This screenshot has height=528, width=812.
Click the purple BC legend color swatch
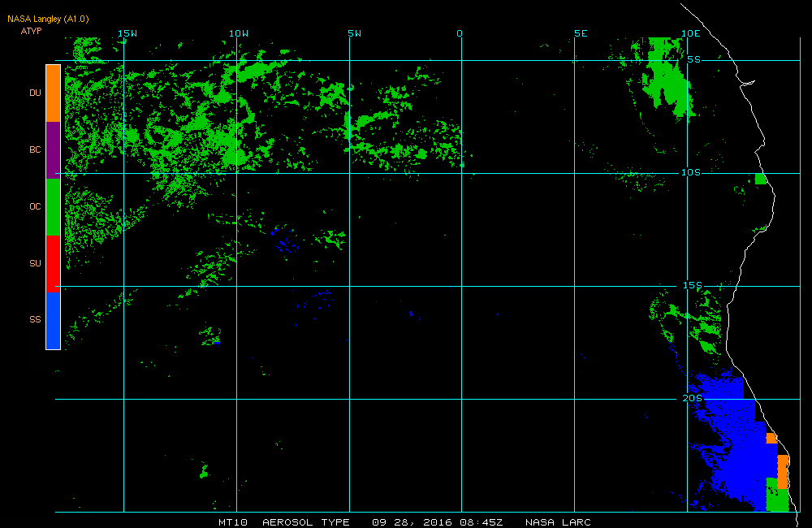(54, 150)
